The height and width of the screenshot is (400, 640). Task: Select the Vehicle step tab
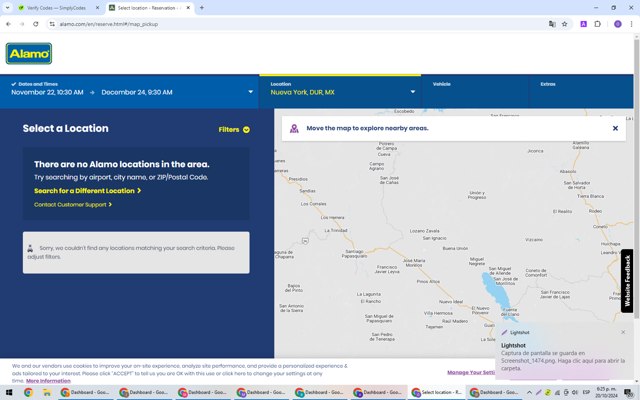point(475,92)
